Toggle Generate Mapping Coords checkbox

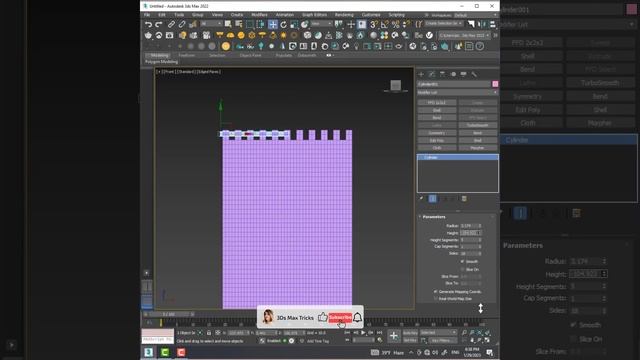[x=436, y=292]
